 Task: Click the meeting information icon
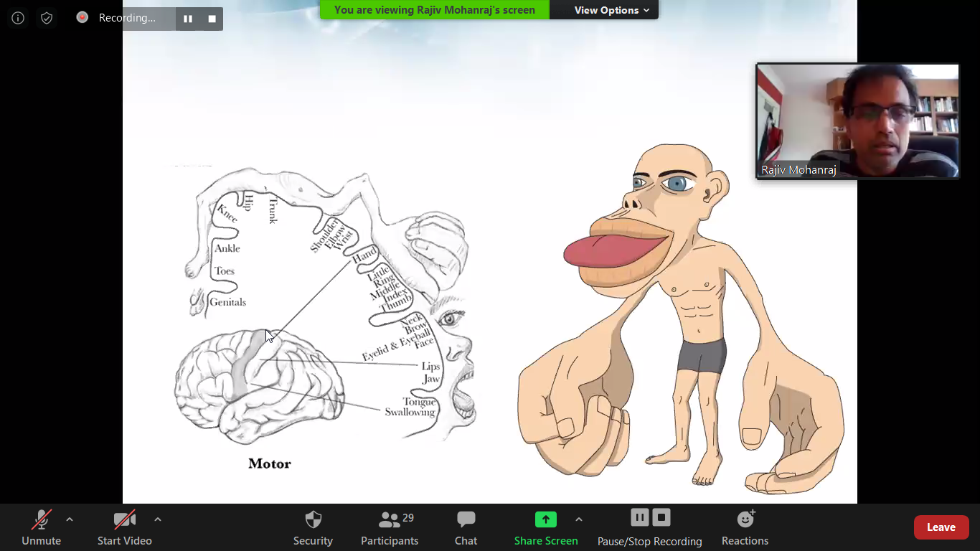[x=18, y=18]
